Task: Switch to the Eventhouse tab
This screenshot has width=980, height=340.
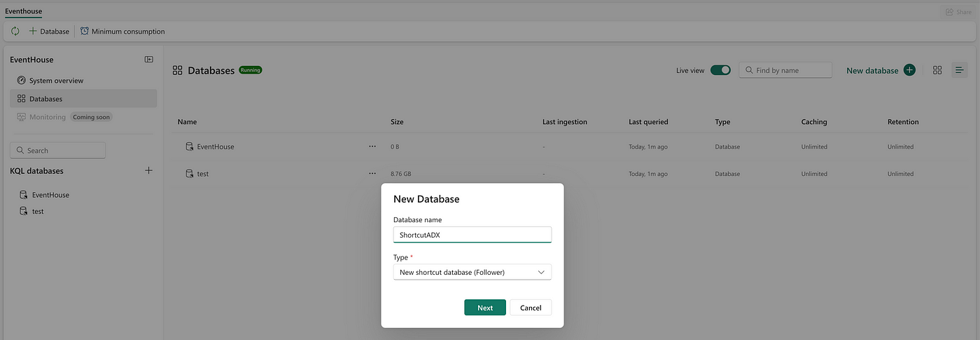Action: (23, 12)
